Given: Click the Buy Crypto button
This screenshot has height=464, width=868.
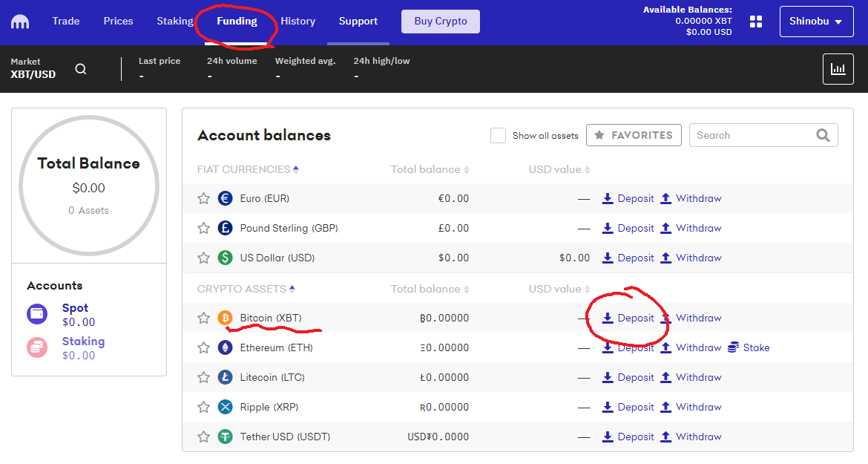Looking at the screenshot, I should tap(440, 22).
